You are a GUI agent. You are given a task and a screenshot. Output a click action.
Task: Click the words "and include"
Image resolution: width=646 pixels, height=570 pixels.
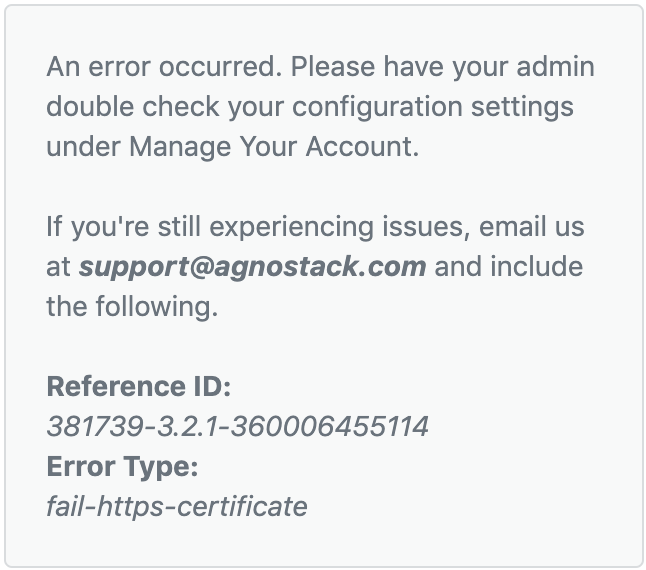pos(508,267)
